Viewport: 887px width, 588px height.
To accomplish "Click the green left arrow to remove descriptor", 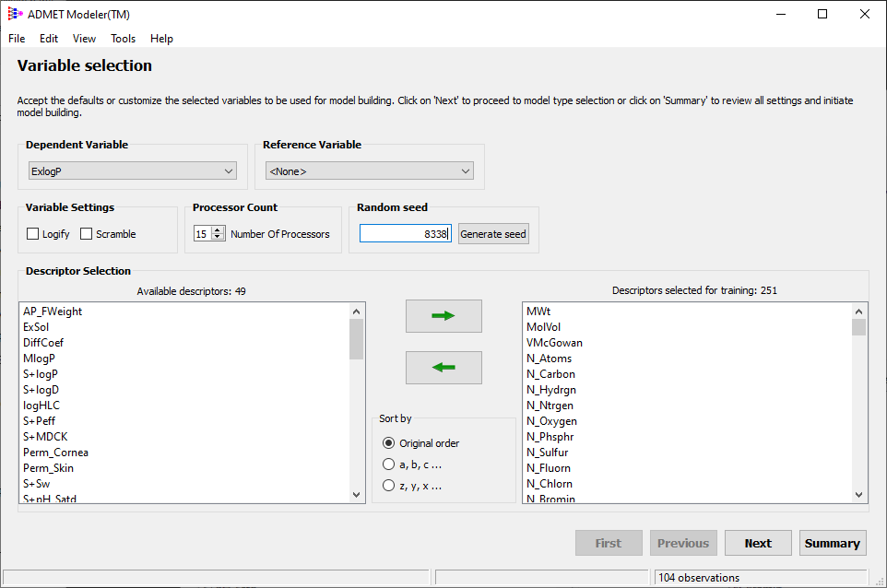I will tap(443, 368).
